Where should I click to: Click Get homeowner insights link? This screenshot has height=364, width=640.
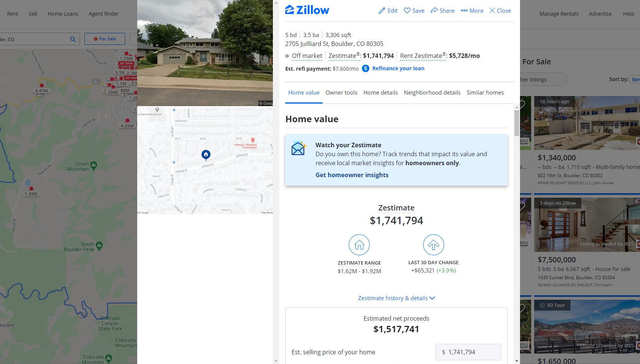point(352,175)
